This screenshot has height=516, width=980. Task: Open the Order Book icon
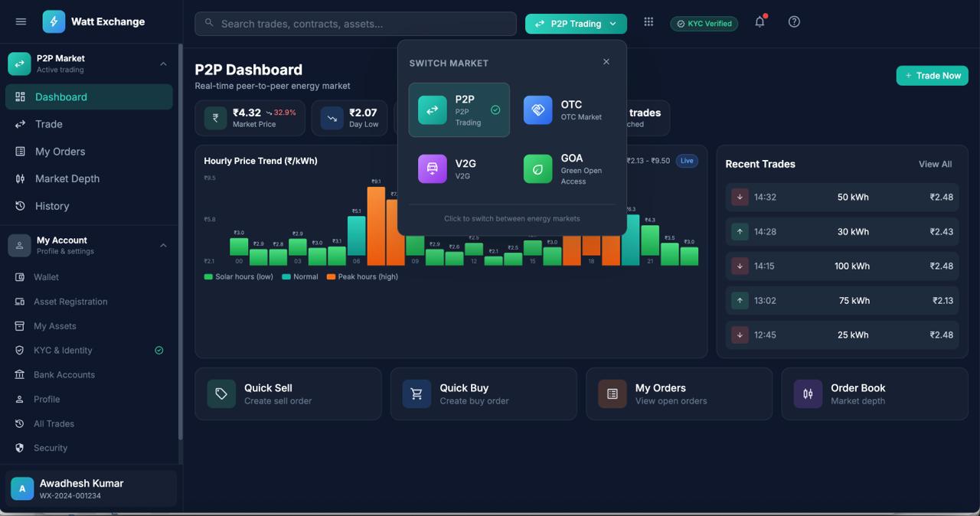pyautogui.click(x=807, y=394)
